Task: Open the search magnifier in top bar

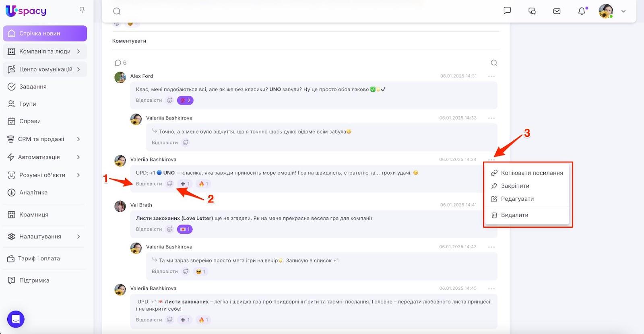Action: [x=117, y=11]
